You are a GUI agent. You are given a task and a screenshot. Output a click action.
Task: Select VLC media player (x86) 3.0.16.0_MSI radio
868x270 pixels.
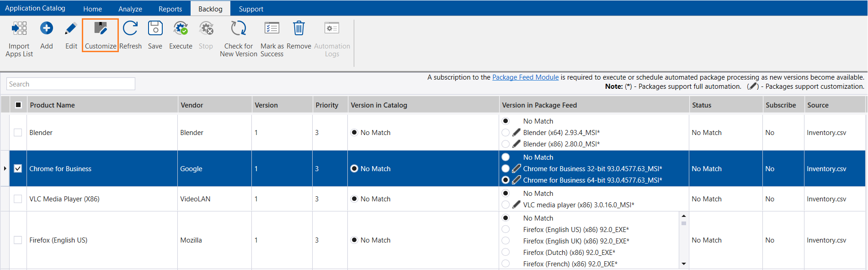pyautogui.click(x=506, y=205)
